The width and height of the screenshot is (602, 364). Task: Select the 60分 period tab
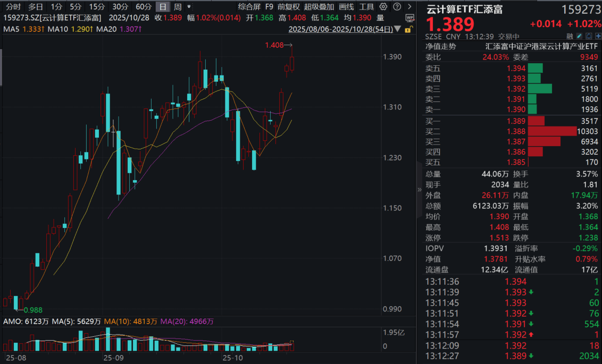click(x=143, y=7)
